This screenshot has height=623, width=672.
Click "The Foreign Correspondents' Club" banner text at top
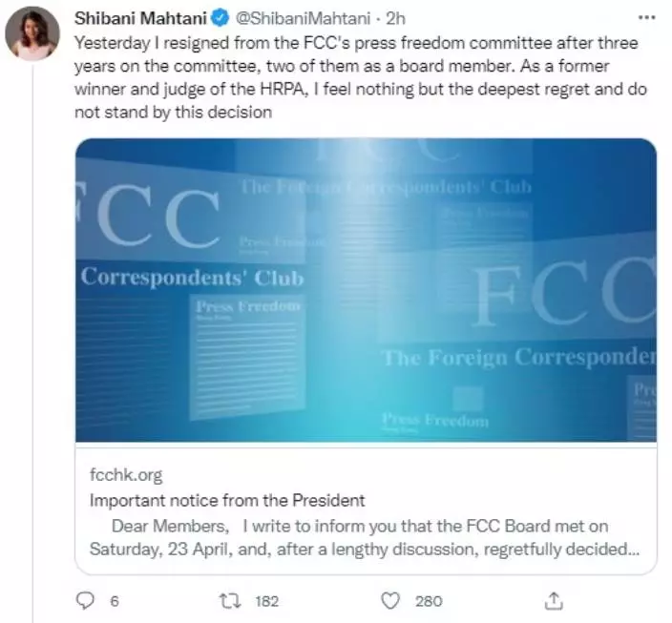click(x=385, y=187)
